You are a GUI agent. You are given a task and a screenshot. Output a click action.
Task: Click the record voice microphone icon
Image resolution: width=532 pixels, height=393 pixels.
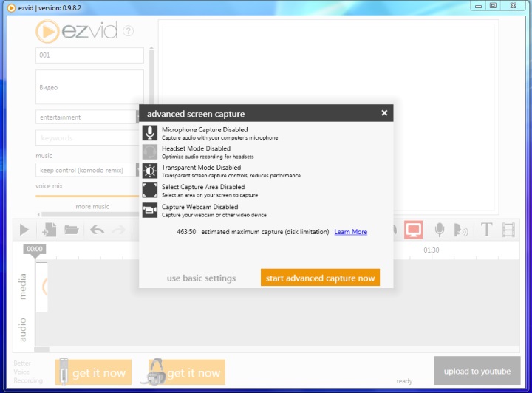pos(440,230)
